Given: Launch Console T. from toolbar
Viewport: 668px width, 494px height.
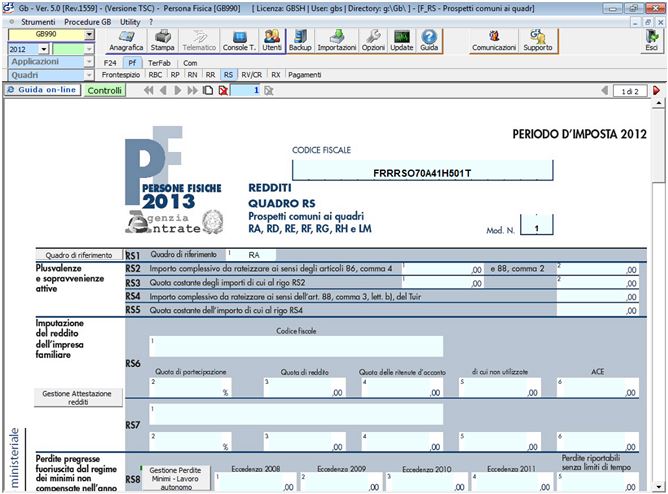Looking at the screenshot, I should (239, 41).
